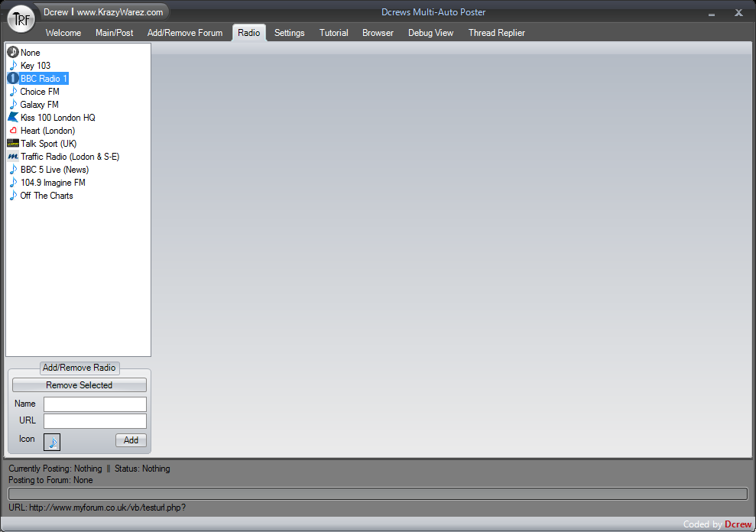Screen dimensions: 756x532
Task: Click the www.KrazyWarez.com title label
Action: 119,12
